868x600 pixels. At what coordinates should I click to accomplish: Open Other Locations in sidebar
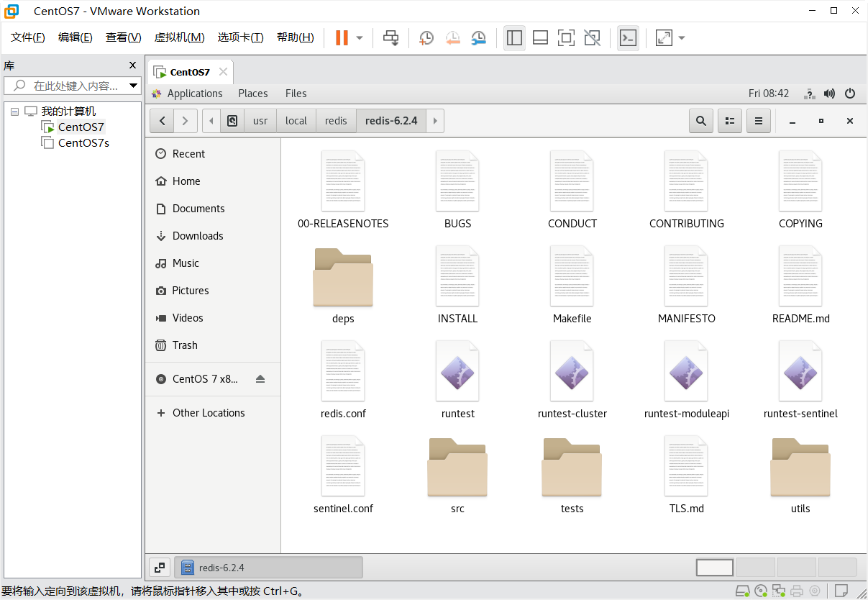coord(213,413)
